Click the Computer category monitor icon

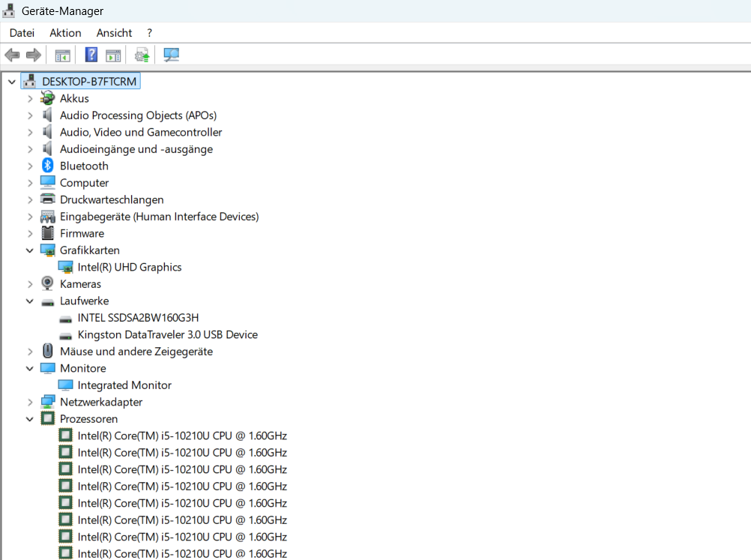(x=47, y=182)
